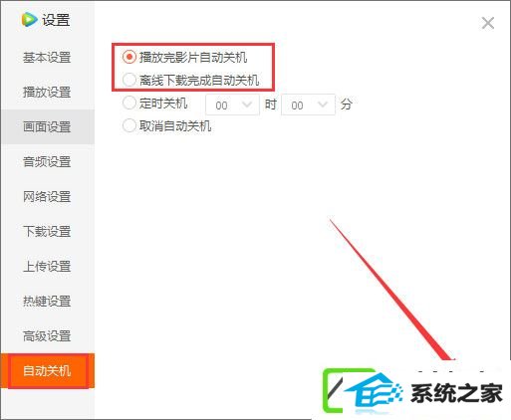Open 热键设置 tab

(x=47, y=302)
